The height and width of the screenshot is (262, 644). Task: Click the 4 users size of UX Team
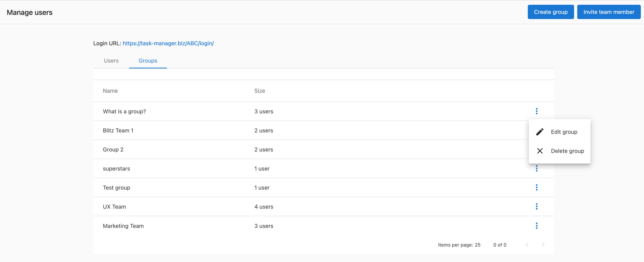(x=264, y=207)
